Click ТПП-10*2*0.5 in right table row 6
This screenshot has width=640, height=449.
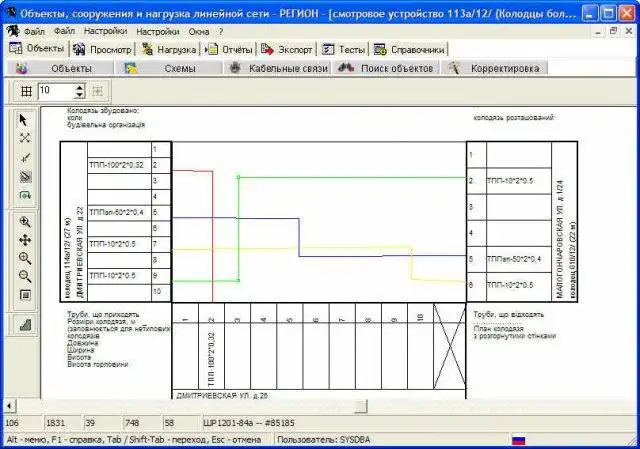(510, 285)
